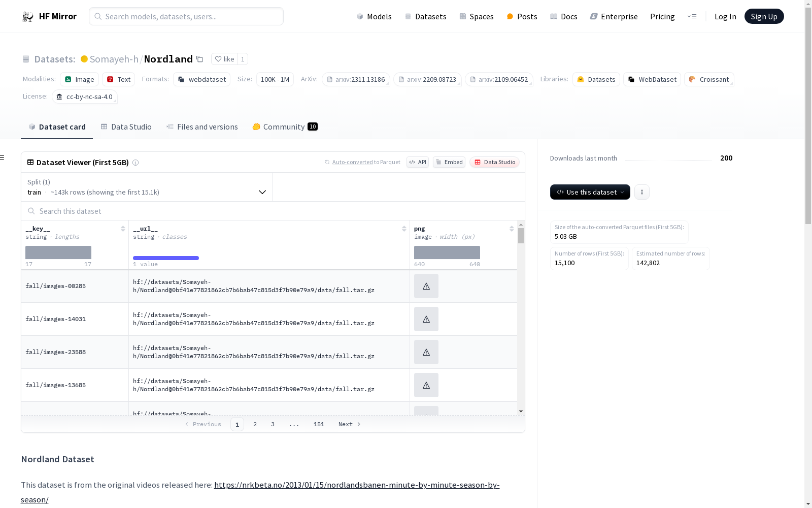Expand the train split dropdown
This screenshot has width=812, height=508.
pos(147,187)
